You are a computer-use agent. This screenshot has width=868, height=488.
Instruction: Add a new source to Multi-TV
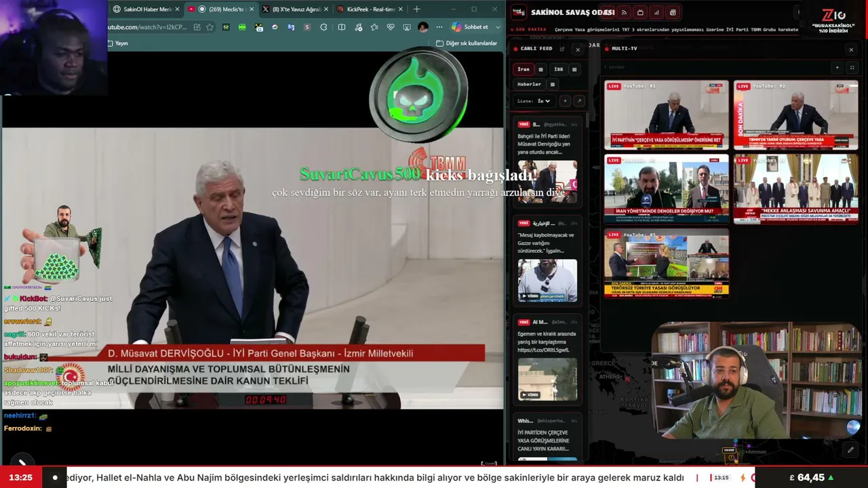tap(837, 68)
